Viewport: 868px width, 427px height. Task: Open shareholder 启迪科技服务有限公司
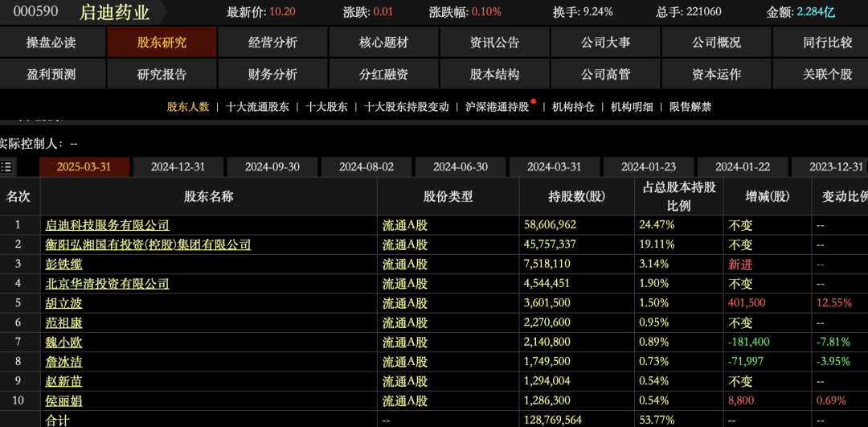(108, 225)
